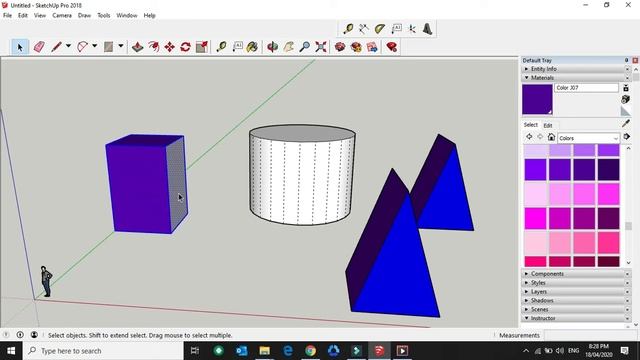This screenshot has height=360, width=640.
Task: Choose Text label tool in main toolbar
Action: [x=237, y=47]
